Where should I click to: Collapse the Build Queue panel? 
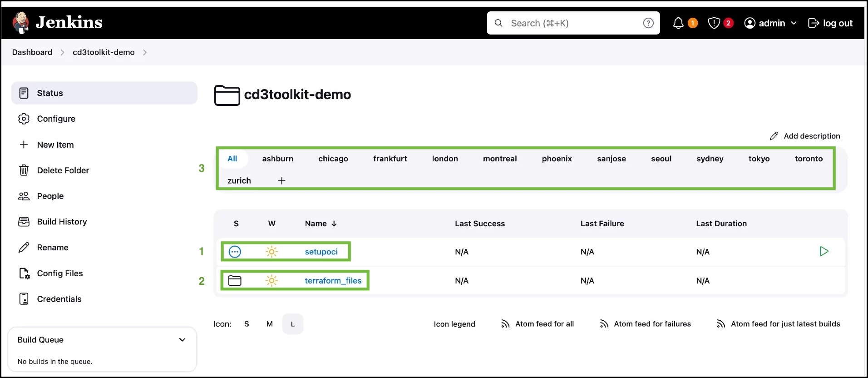point(182,340)
